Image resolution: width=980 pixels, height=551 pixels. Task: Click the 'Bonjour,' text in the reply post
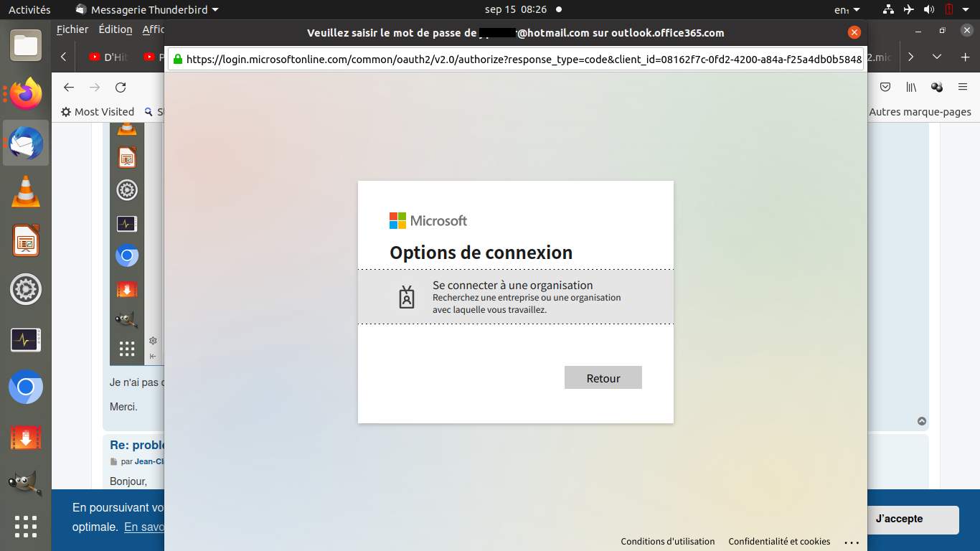(128, 481)
